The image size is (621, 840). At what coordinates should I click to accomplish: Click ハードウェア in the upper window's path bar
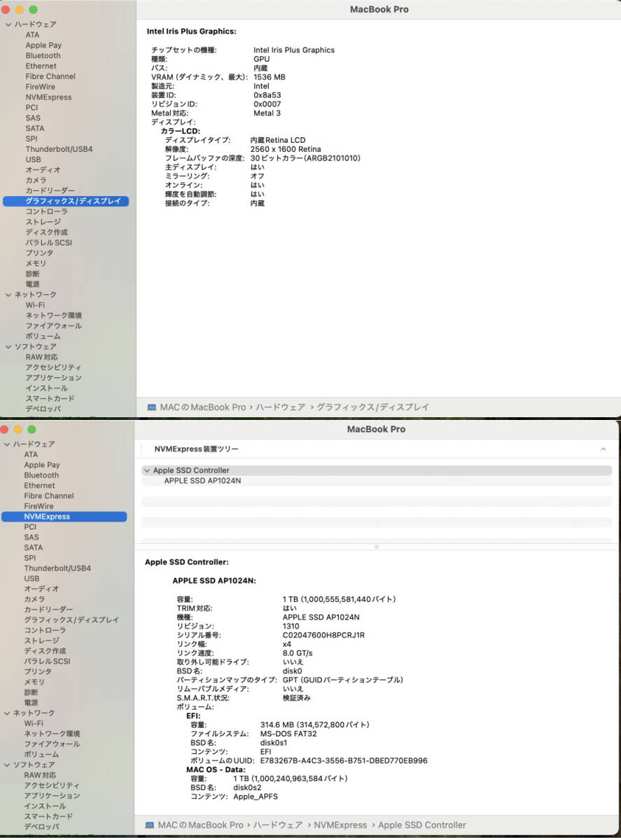[280, 407]
